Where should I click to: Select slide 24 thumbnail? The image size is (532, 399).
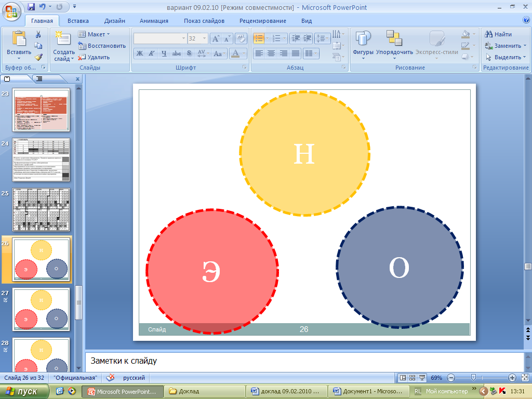[x=41, y=160]
